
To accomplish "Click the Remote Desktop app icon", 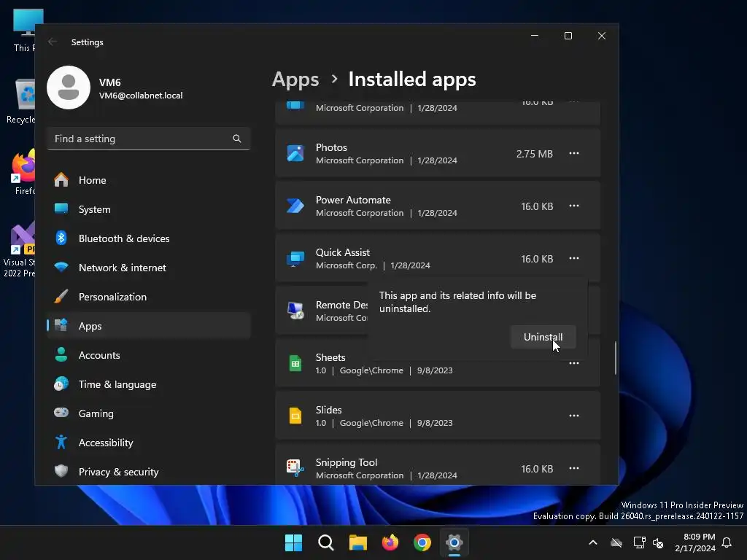I will 295,311.
